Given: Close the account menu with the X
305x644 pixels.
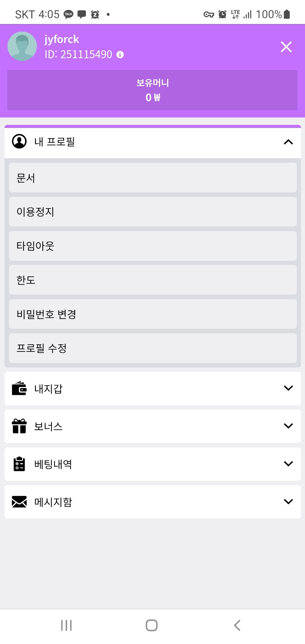Looking at the screenshot, I should [x=286, y=47].
